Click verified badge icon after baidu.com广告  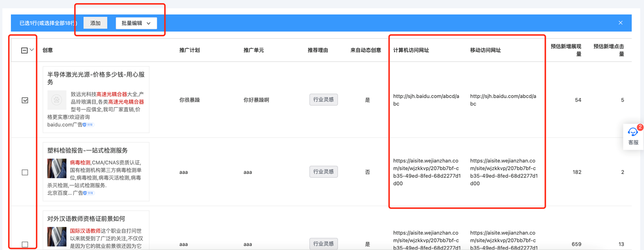[x=85, y=125]
